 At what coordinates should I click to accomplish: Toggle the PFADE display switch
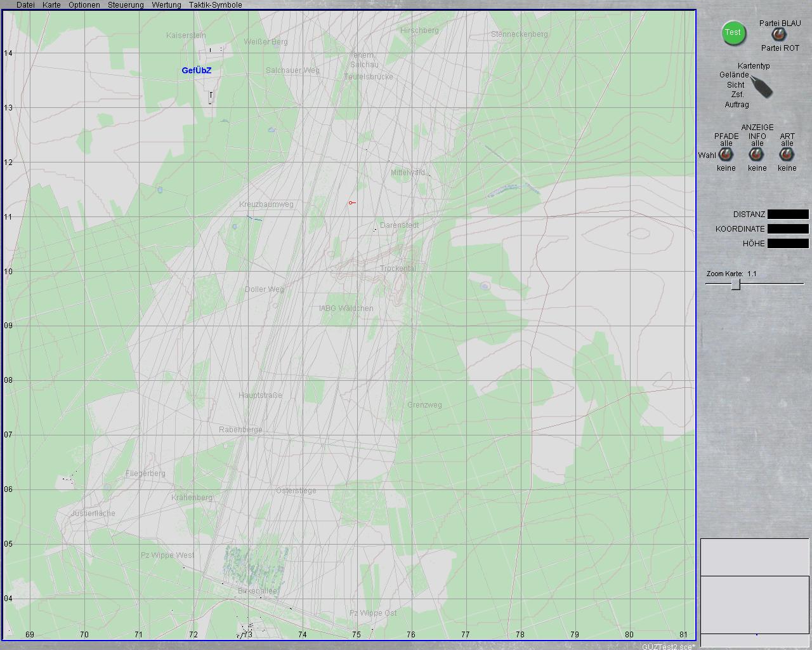coord(726,155)
